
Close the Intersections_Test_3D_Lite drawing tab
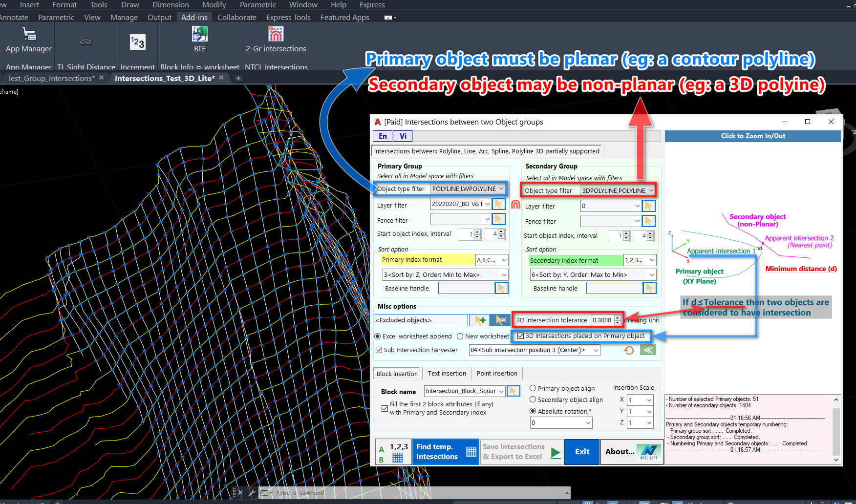[x=221, y=78]
